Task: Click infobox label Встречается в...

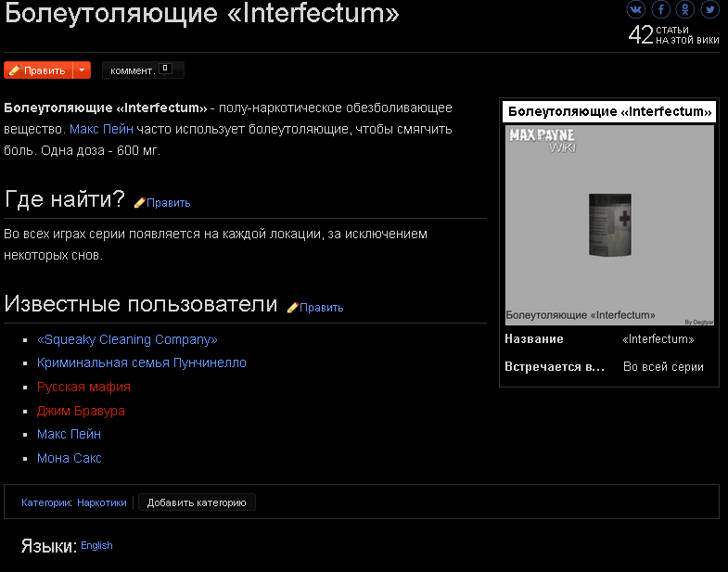Action: (x=555, y=367)
